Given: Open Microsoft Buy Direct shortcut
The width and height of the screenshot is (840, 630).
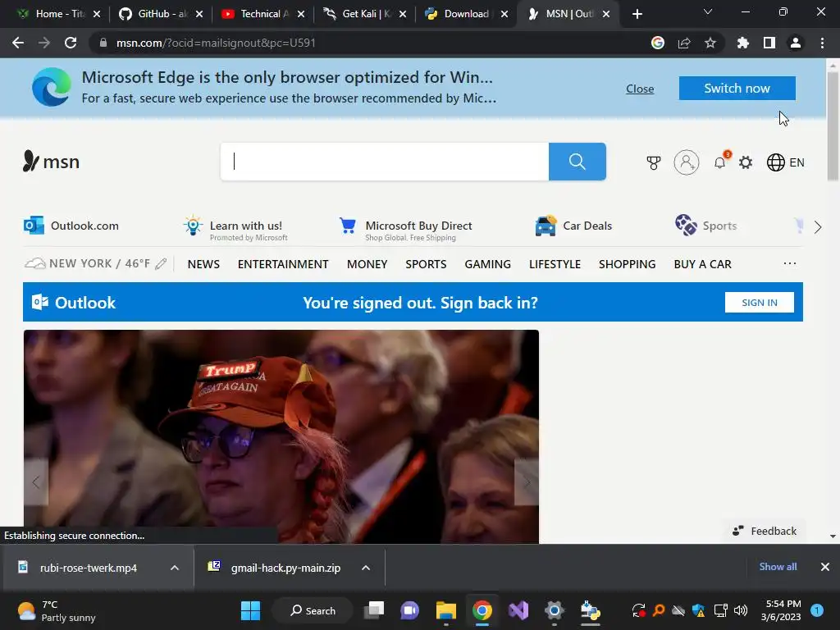Looking at the screenshot, I should pyautogui.click(x=405, y=228).
